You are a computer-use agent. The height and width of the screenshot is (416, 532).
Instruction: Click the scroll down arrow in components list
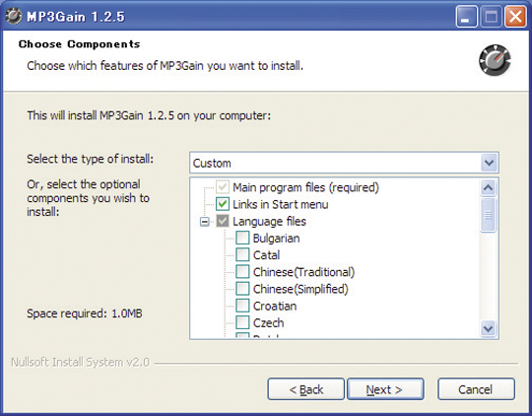pos(489,328)
